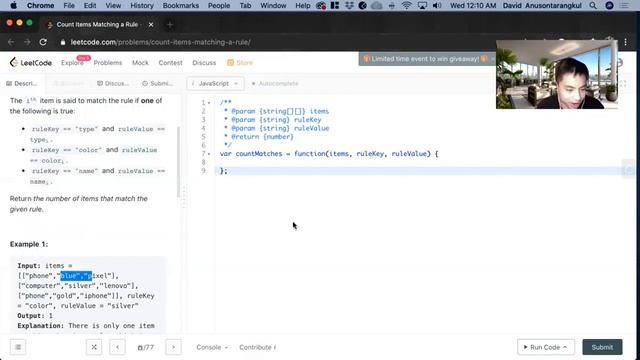Switch to the Solution tab
Image resolution: width=640 pixels, height=360 pixels.
pos(69,83)
